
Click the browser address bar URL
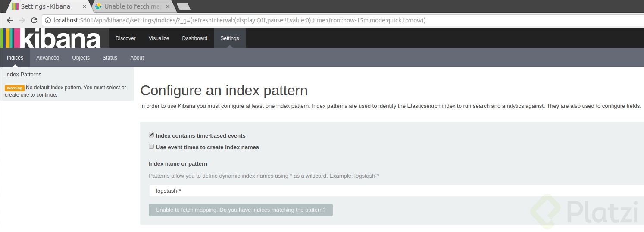[x=239, y=20]
